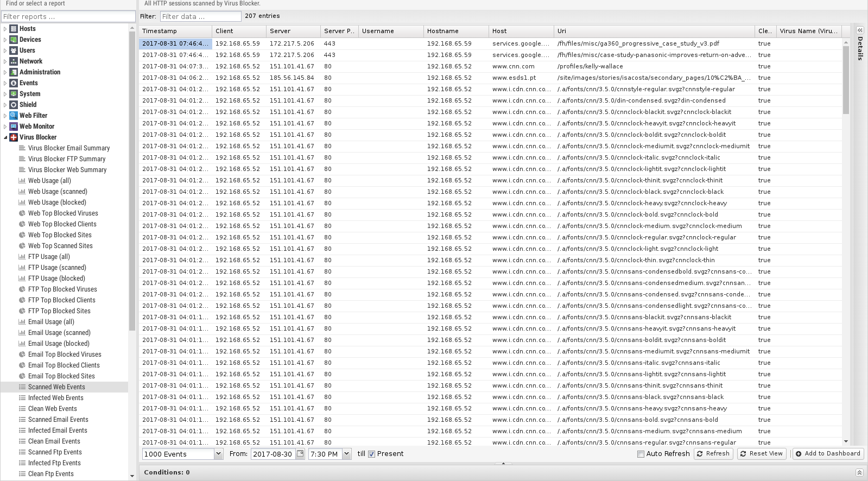Open the calendar date picker icon
This screenshot has width=868, height=481.
click(x=300, y=454)
